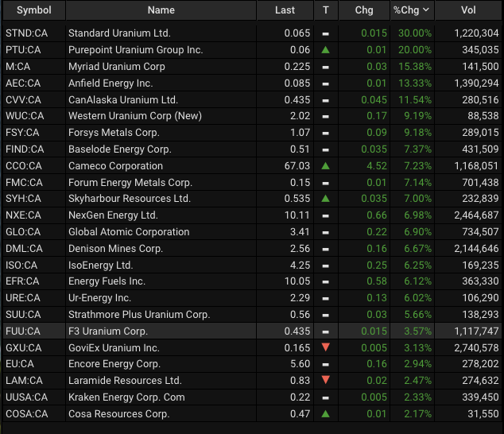The height and width of the screenshot is (434, 504).
Task: Sort by the Last column header
Action: tap(285, 10)
